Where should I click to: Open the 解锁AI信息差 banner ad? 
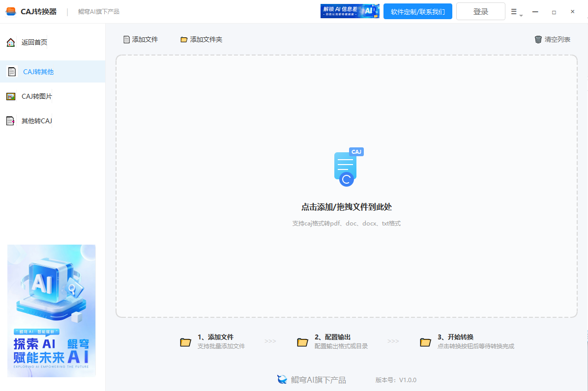[x=350, y=11]
